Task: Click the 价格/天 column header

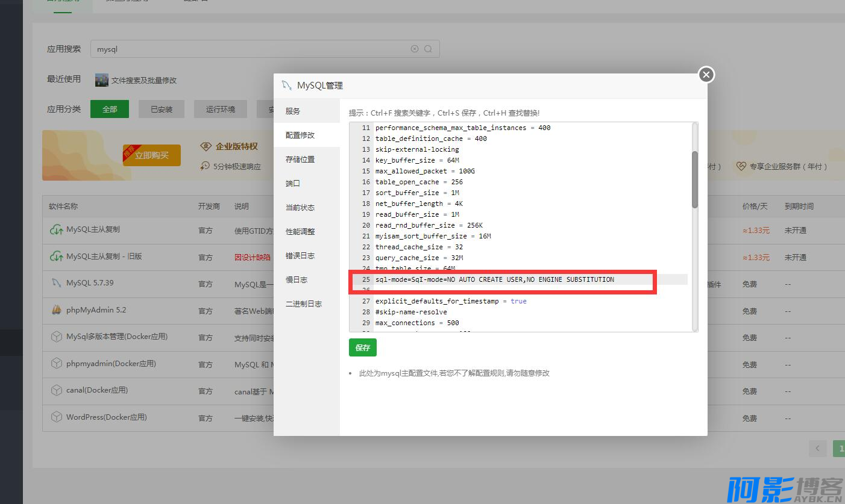Action: pyautogui.click(x=755, y=206)
